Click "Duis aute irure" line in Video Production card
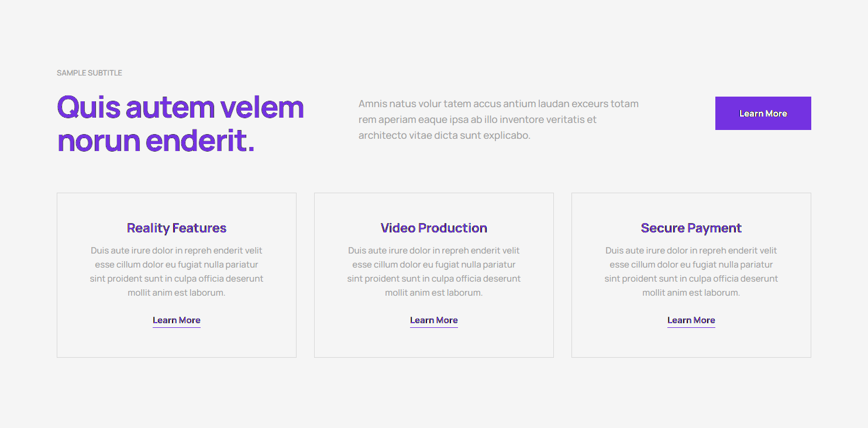 [433, 251]
